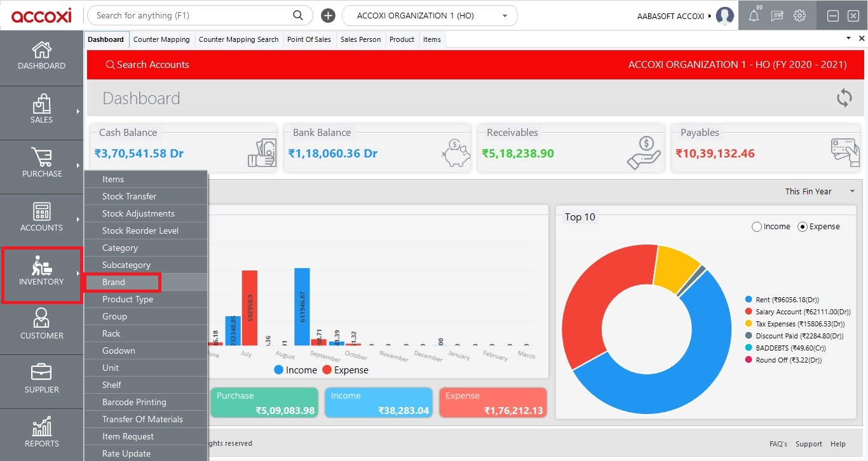Image resolution: width=868 pixels, height=461 pixels.
Task: Switch to the Counter Mapping Search tab
Action: (238, 39)
